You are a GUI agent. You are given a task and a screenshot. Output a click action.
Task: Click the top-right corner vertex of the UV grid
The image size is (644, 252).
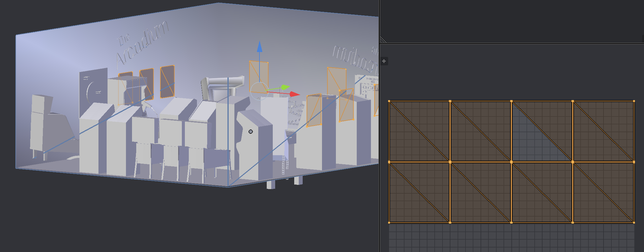[634, 101]
